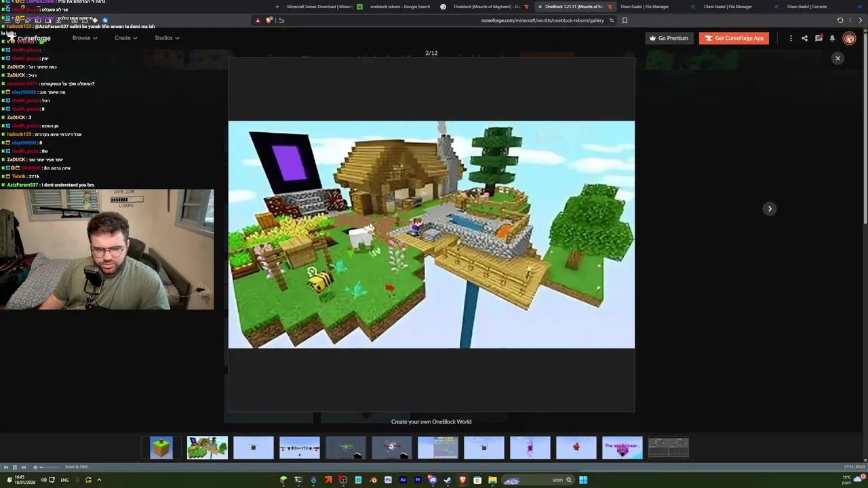Bookmark this page icon
Viewport: 868px width, 488px height.
(x=625, y=20)
